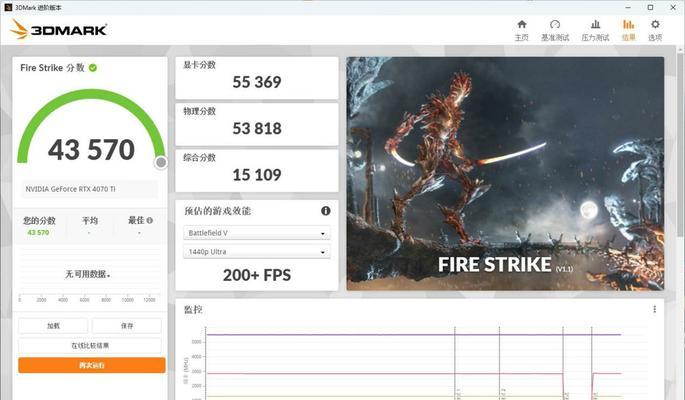Open the Benchmarks gauge icon

tap(555, 24)
